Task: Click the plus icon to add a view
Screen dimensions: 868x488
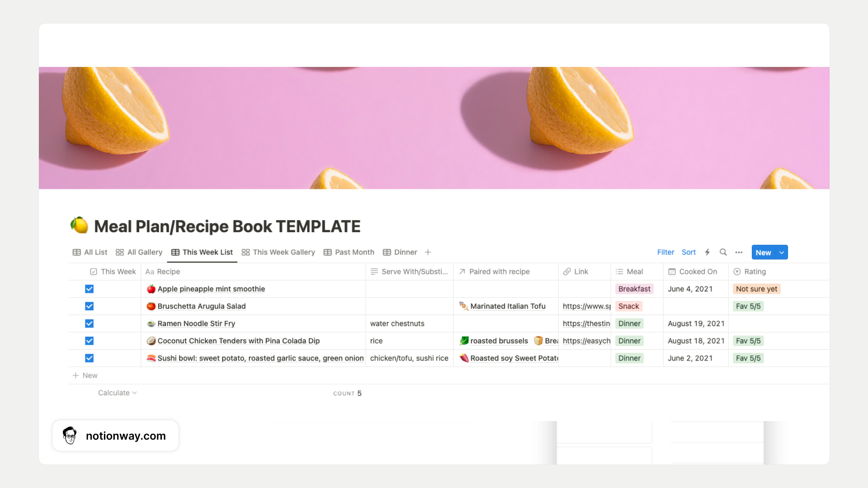Action: [x=428, y=252]
